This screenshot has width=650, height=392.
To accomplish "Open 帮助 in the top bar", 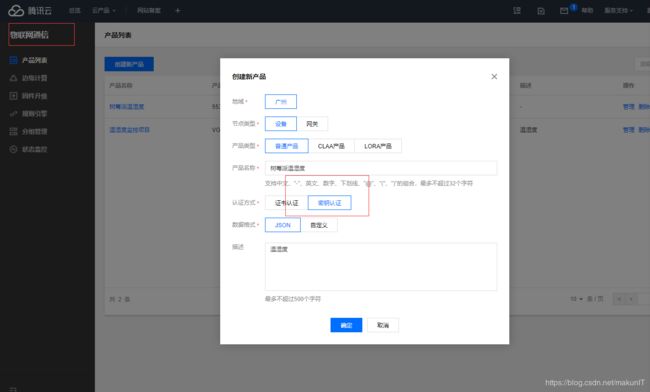I will tap(587, 10).
